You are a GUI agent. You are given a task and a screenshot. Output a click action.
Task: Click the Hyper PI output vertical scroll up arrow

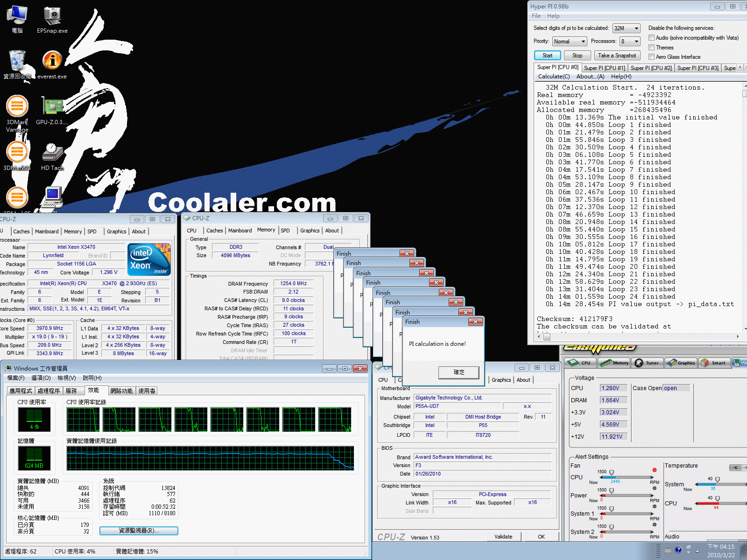tap(744, 86)
